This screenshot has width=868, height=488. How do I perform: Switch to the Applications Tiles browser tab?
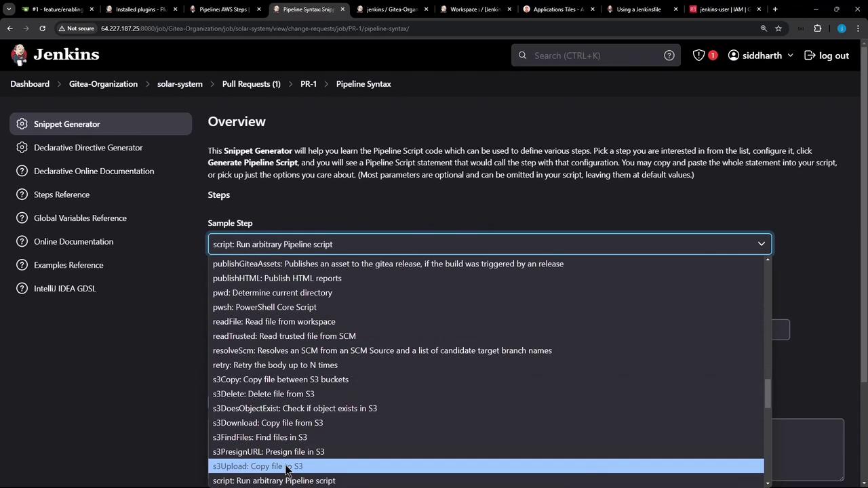tap(558, 9)
